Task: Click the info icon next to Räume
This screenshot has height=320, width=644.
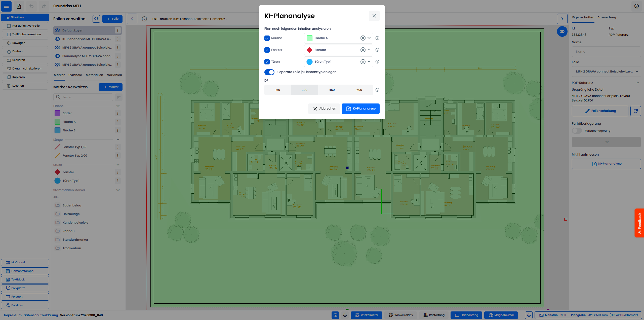Action: tap(377, 38)
